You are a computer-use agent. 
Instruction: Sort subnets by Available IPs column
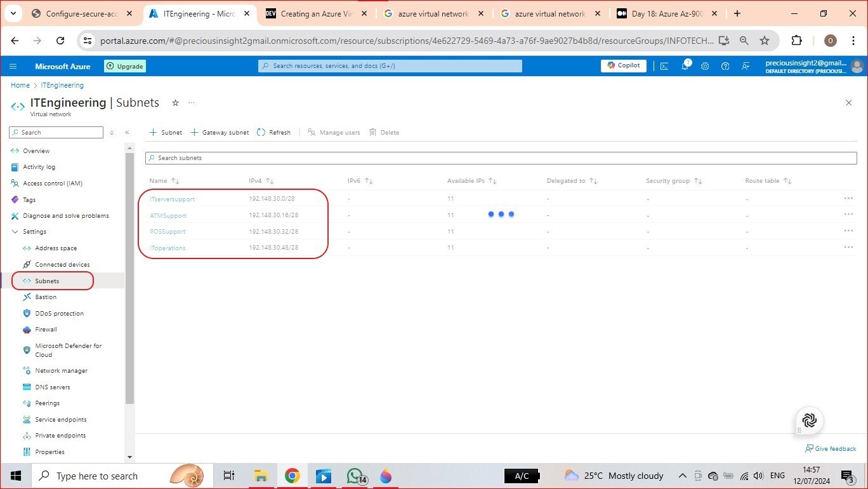pos(471,181)
